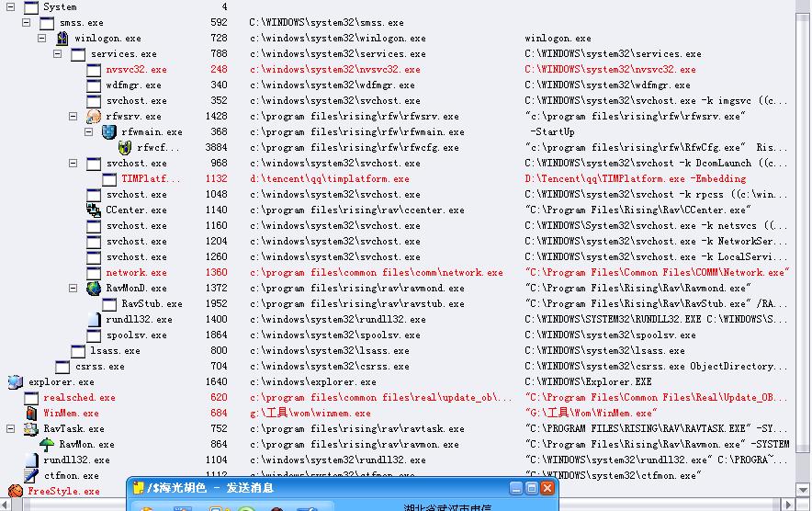Click the CCenter.exe icon
This screenshot has width=812, height=511.
click(x=94, y=210)
